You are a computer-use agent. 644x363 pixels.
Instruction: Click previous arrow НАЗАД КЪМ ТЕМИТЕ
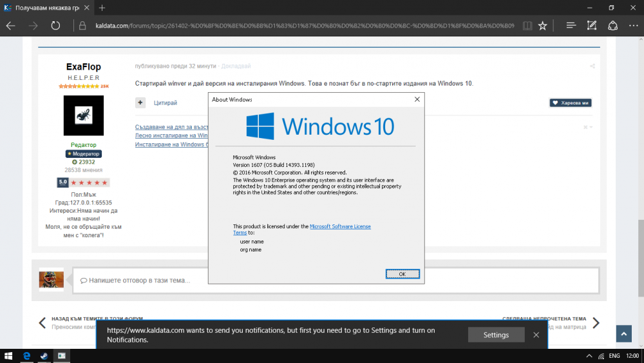[42, 323]
